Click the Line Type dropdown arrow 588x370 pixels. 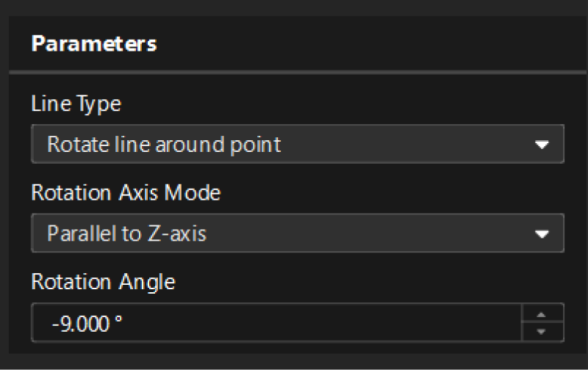pyautogui.click(x=542, y=145)
